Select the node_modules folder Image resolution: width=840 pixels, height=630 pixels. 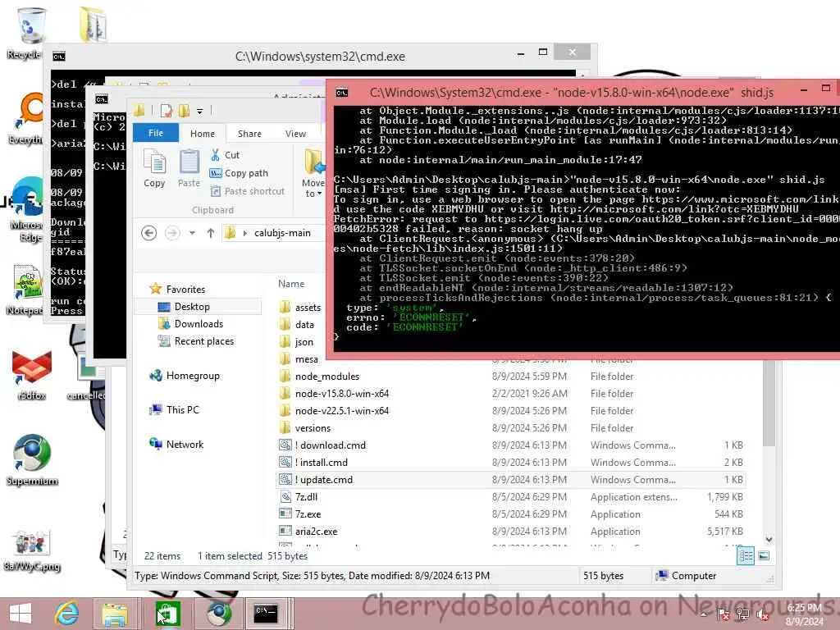click(x=319, y=376)
